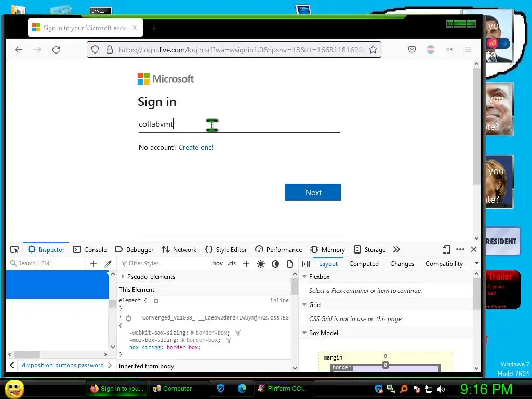Create new node with plus icon
Viewport: 532px width, 399px height.
(x=94, y=263)
